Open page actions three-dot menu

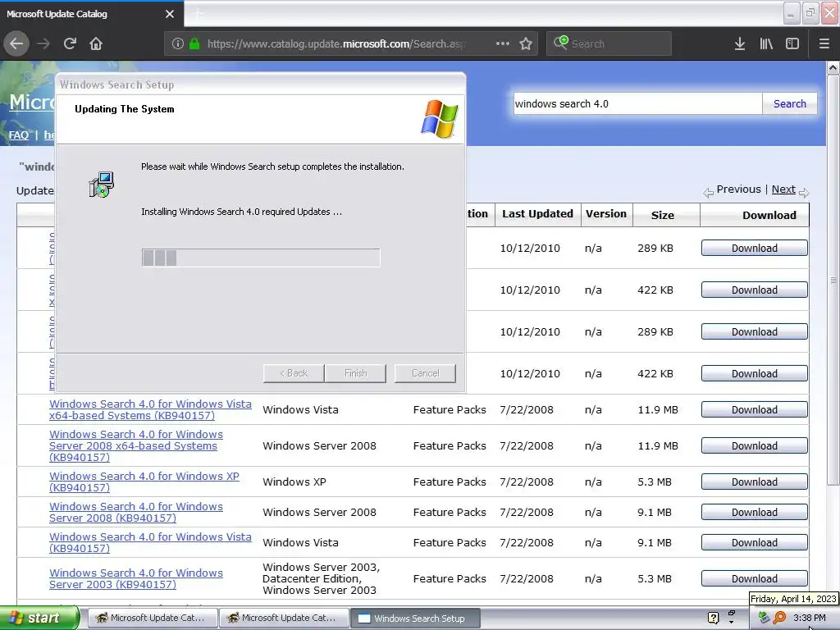pos(503,43)
